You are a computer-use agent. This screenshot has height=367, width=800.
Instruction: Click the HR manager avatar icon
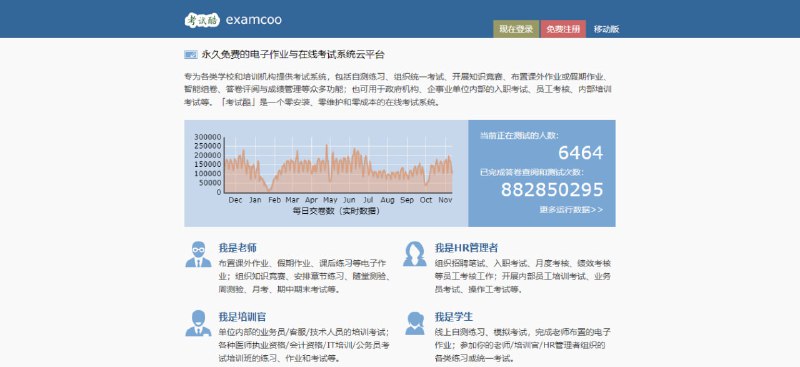point(414,254)
